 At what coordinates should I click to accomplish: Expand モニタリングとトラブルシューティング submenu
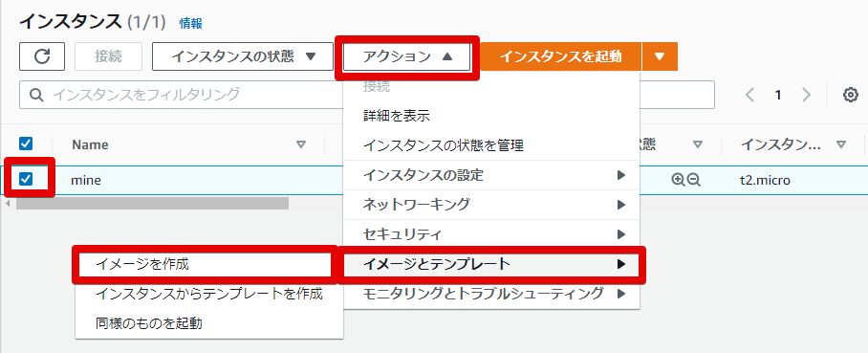pos(491,293)
